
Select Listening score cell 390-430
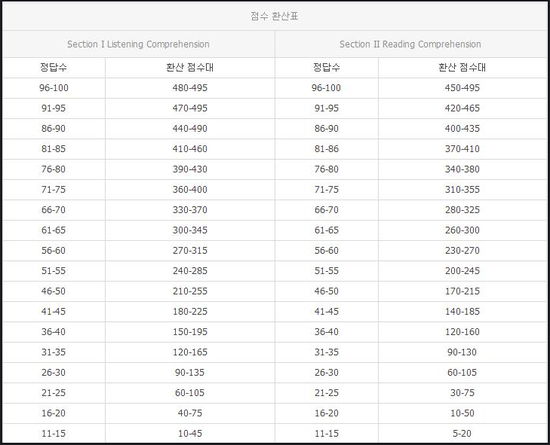tap(190, 169)
